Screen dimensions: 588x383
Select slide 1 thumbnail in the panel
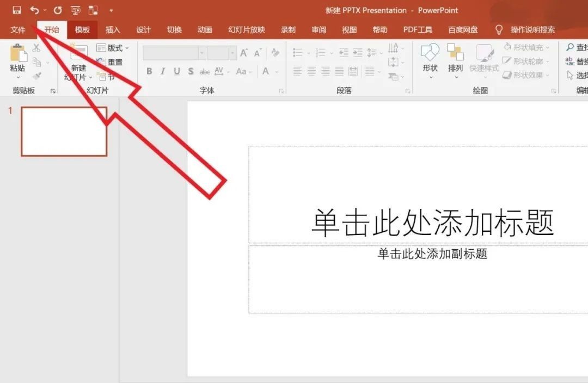coord(64,131)
